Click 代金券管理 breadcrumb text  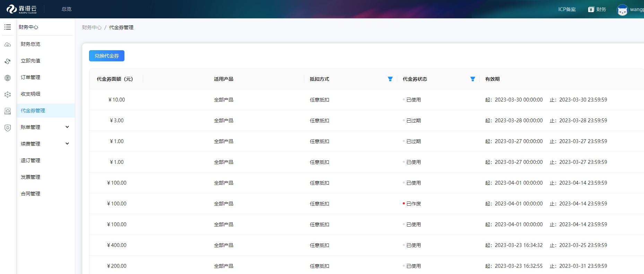(x=121, y=27)
